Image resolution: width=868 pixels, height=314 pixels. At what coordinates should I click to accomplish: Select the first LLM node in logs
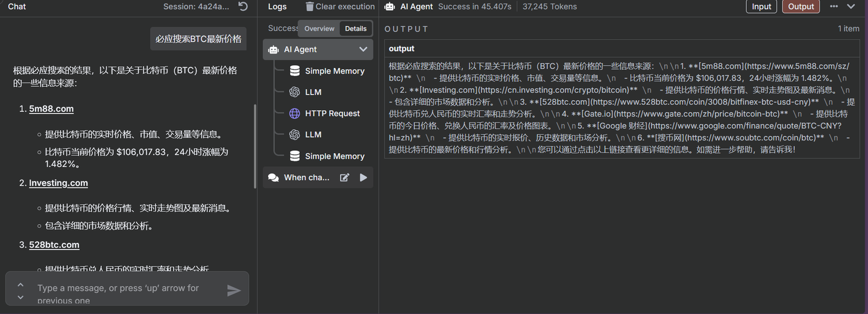(313, 92)
